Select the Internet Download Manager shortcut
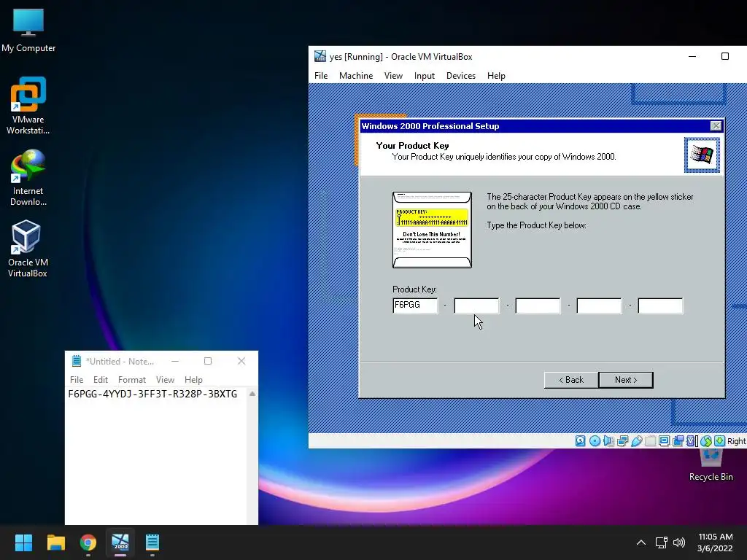Screen dimensions: 747x560 pos(28,178)
